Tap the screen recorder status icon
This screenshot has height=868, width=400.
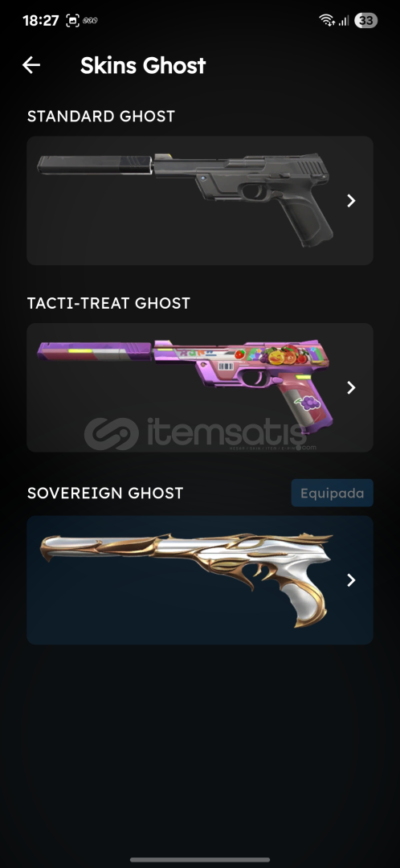[72, 20]
